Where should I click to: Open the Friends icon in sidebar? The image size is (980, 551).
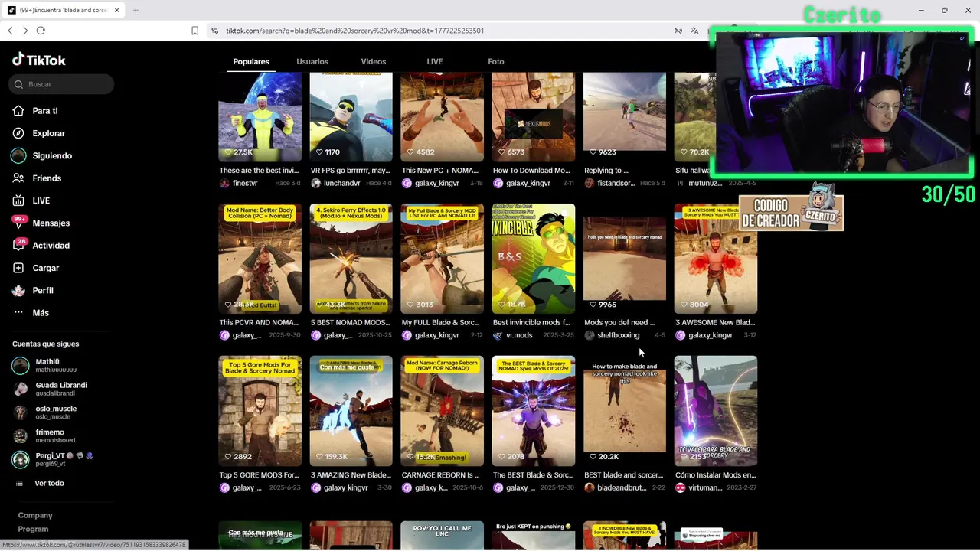(x=18, y=178)
